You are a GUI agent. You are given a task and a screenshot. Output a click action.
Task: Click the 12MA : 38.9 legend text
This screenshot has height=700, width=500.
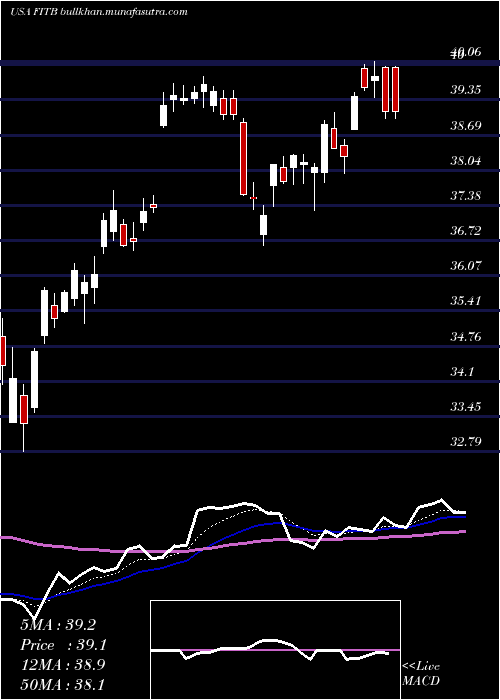(x=62, y=665)
